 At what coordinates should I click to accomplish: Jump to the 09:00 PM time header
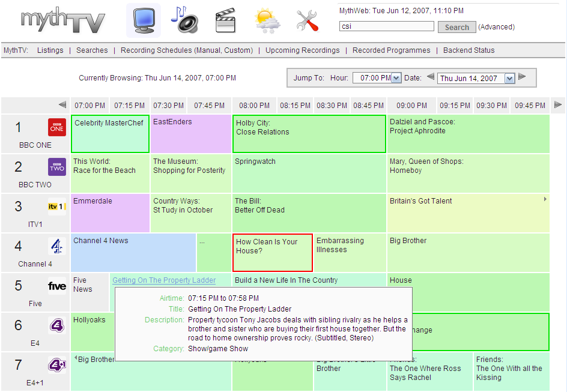[x=411, y=106]
